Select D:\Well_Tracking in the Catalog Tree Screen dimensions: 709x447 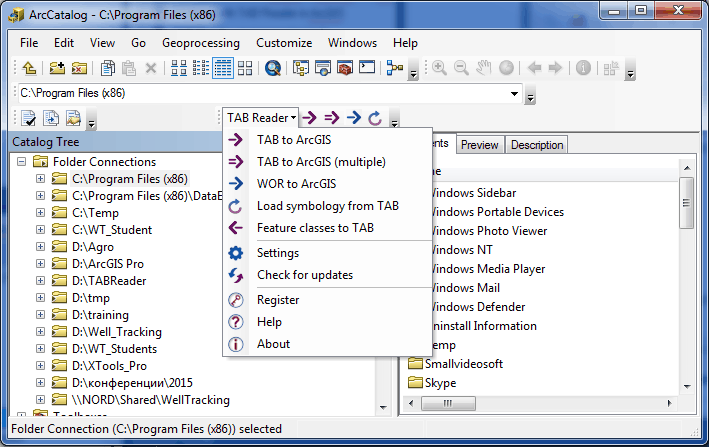[x=117, y=332]
